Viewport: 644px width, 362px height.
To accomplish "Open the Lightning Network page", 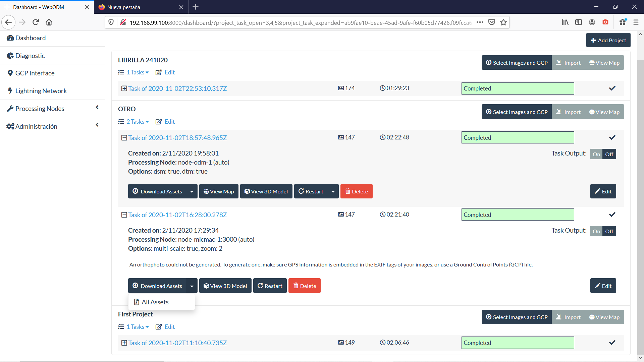I will point(41,91).
